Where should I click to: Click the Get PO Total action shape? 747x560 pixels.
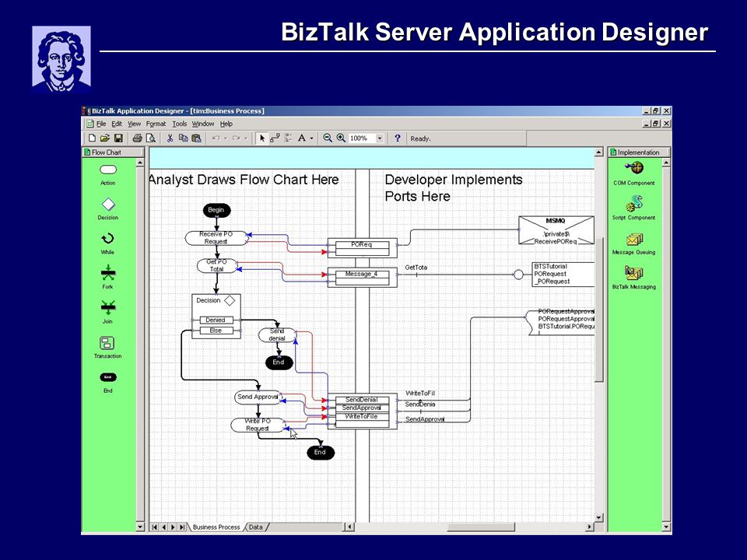pyautogui.click(x=217, y=266)
